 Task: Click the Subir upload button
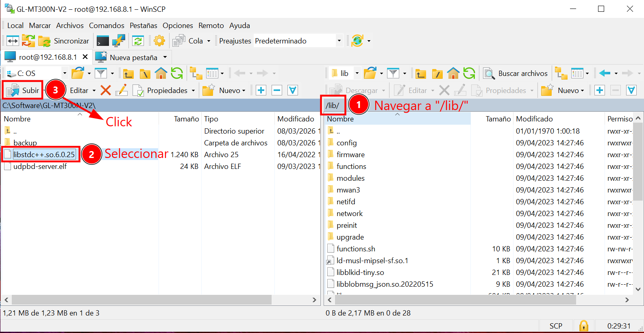tap(23, 90)
